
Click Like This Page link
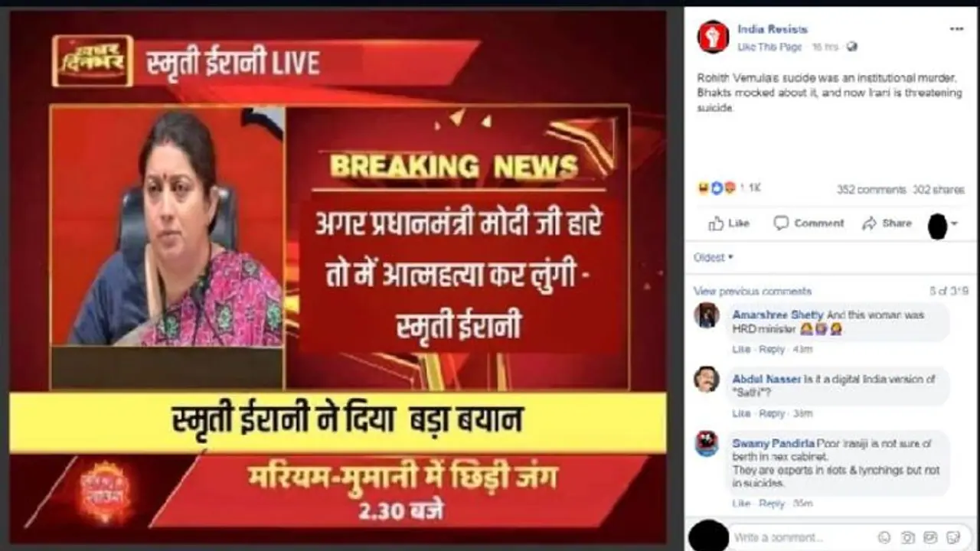(769, 47)
